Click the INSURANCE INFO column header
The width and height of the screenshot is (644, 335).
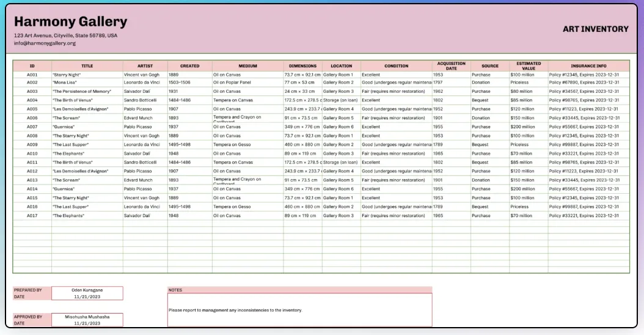point(588,66)
